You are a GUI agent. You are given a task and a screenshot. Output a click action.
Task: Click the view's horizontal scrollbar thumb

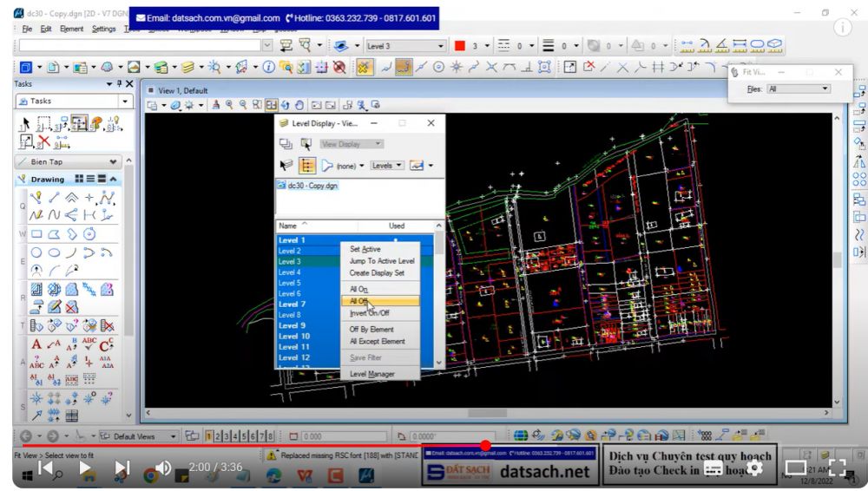click(x=487, y=413)
